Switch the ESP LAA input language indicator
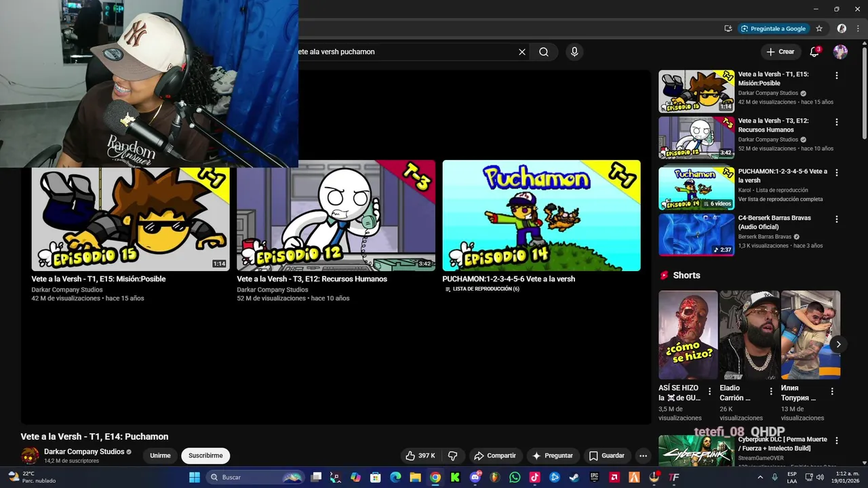Screen dimensions: 868x488 pos(792,477)
